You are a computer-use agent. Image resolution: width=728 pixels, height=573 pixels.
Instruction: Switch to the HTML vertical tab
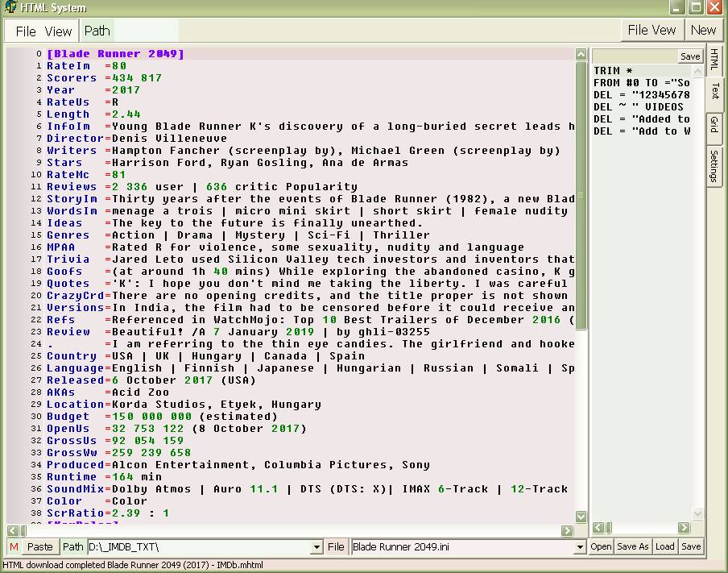click(714, 60)
